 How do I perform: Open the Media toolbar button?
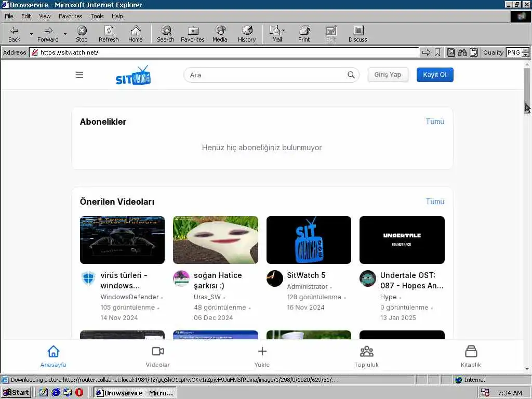pyautogui.click(x=220, y=34)
